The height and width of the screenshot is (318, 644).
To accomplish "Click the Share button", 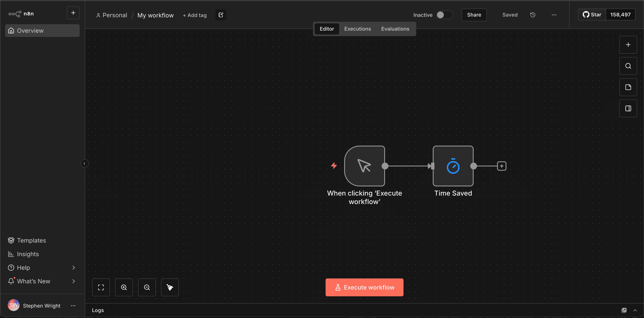I will click(474, 15).
